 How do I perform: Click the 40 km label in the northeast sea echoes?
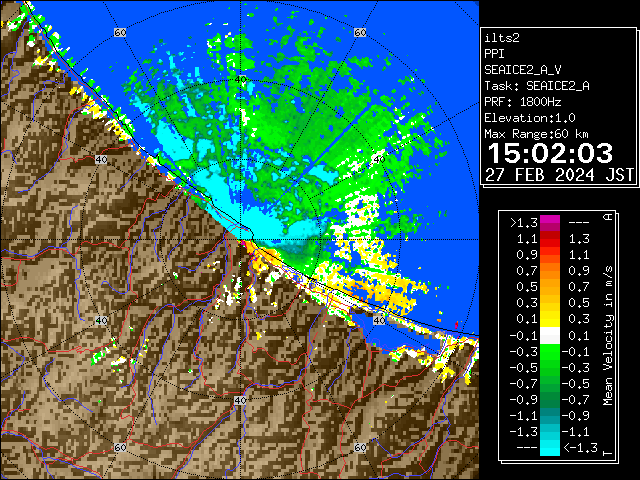[380, 159]
